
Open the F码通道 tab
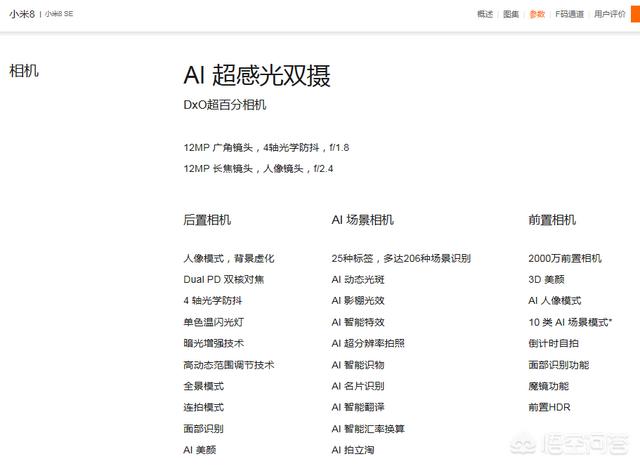569,14
